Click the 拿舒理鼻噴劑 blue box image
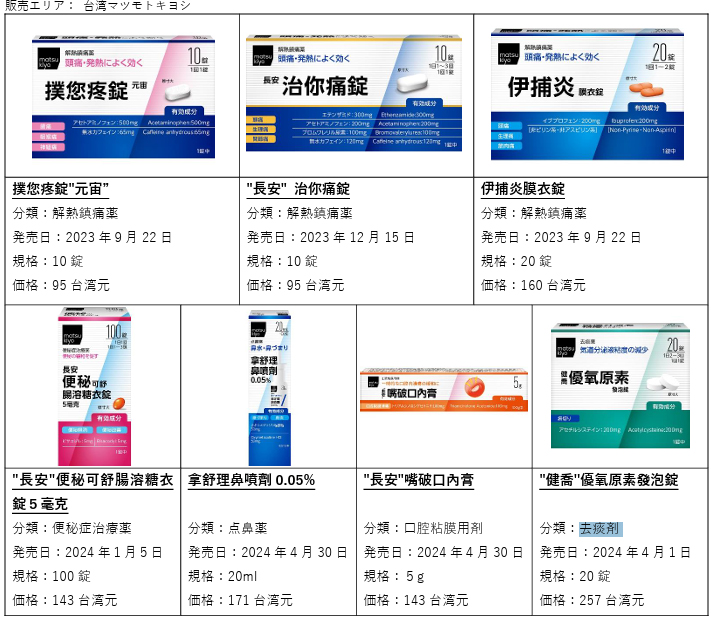Screen dimensions: 711x619 click(269, 388)
